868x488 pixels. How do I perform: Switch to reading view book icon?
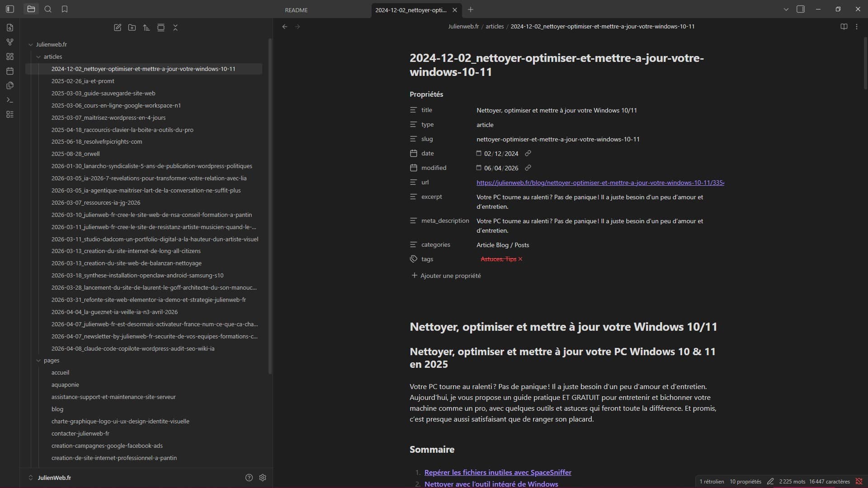click(844, 27)
